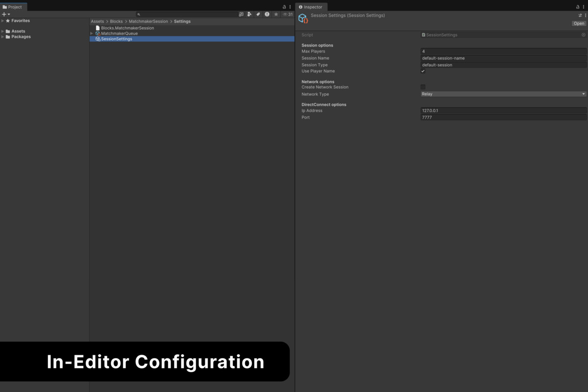Click the Create Network Session label
Viewport: 588px width, 392px height.
(325, 87)
